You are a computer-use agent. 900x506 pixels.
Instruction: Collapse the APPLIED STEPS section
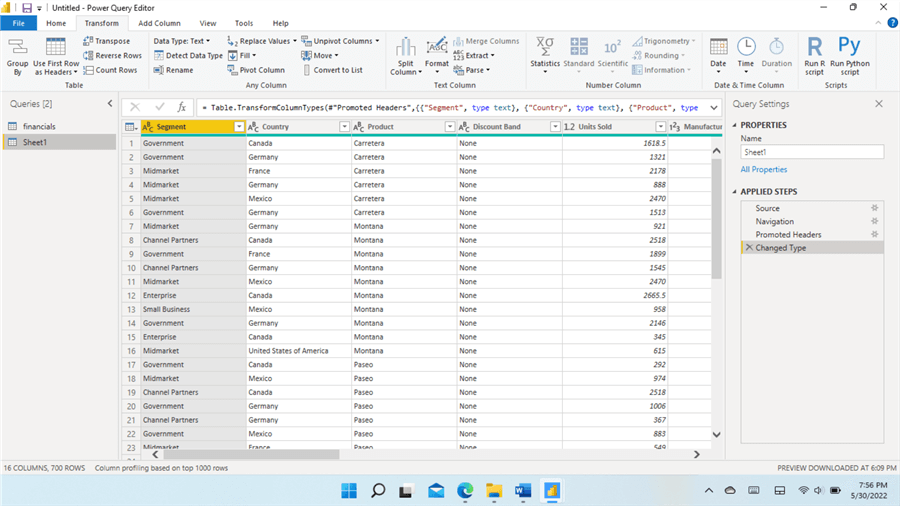click(x=735, y=192)
